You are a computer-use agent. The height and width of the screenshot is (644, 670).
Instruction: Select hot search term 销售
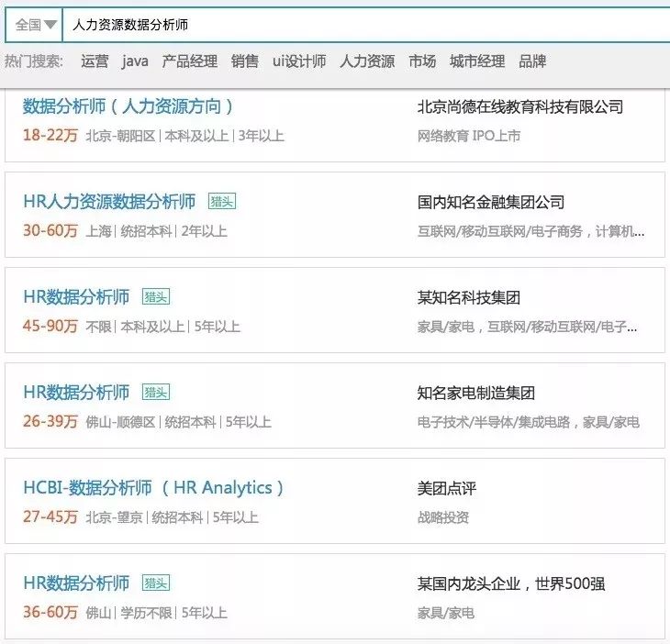(245, 61)
